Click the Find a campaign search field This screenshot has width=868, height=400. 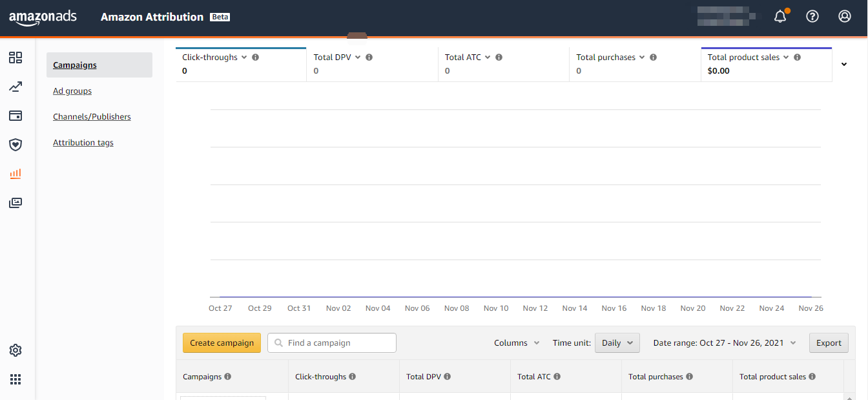pyautogui.click(x=331, y=342)
